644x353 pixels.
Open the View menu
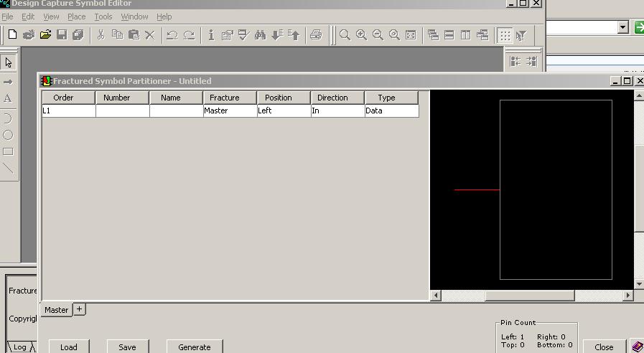click(x=51, y=17)
